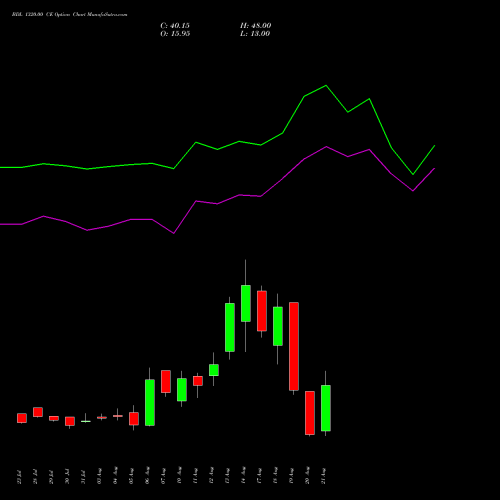Select the 06 Aug date label
500x500 pixels.
(x=147, y=476)
